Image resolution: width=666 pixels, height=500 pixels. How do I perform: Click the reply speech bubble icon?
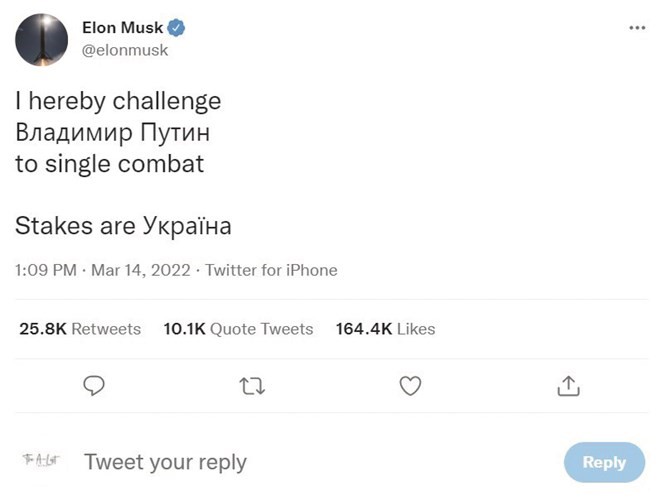click(94, 386)
